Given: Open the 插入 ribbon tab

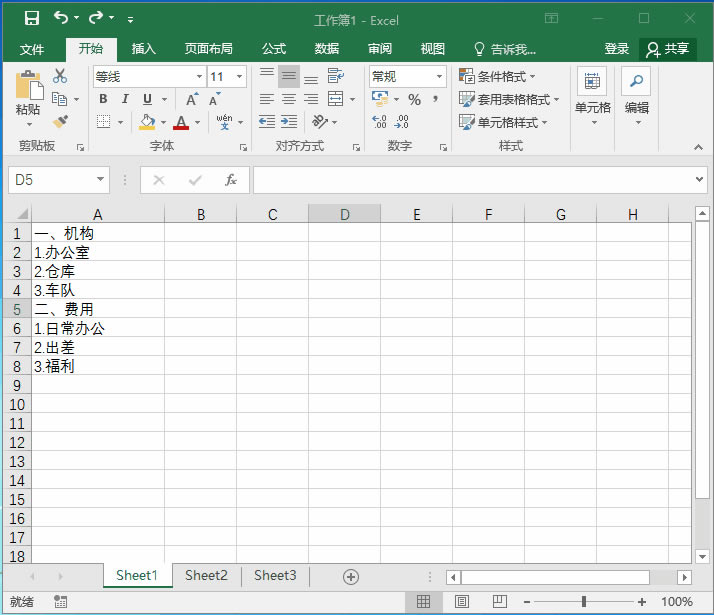Looking at the screenshot, I should pos(144,49).
